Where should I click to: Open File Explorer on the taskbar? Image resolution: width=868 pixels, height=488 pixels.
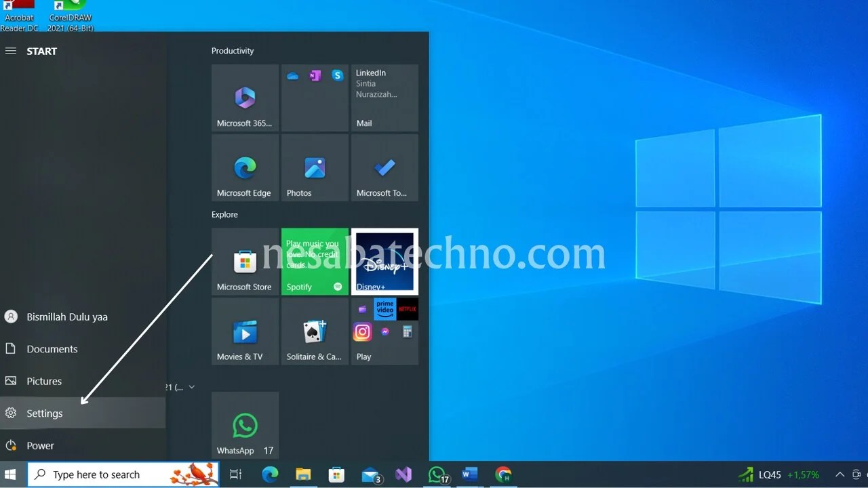pos(303,474)
